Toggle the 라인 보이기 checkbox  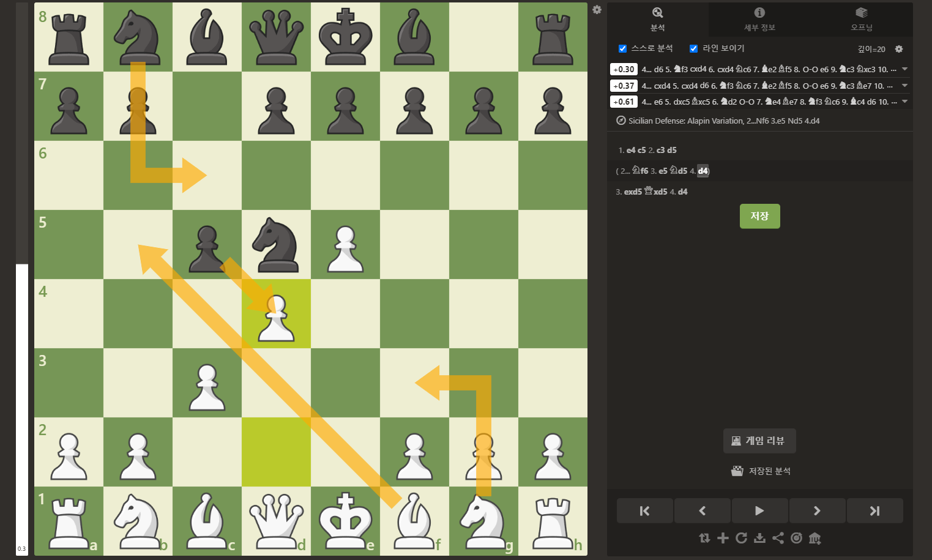tap(693, 49)
